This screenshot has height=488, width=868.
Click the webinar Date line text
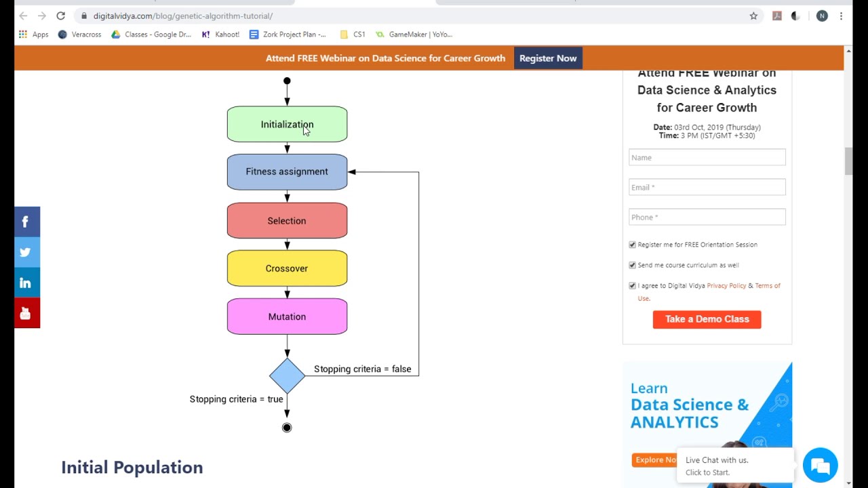coord(707,127)
